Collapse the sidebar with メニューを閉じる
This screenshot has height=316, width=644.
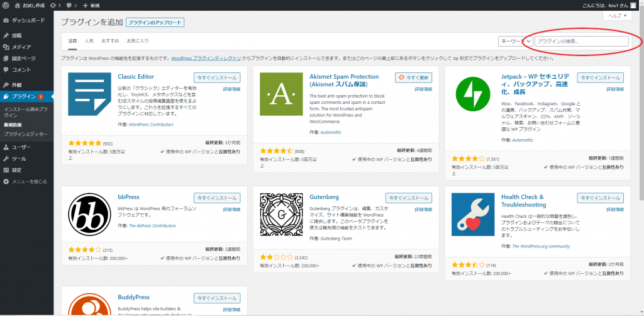pyautogui.click(x=26, y=181)
